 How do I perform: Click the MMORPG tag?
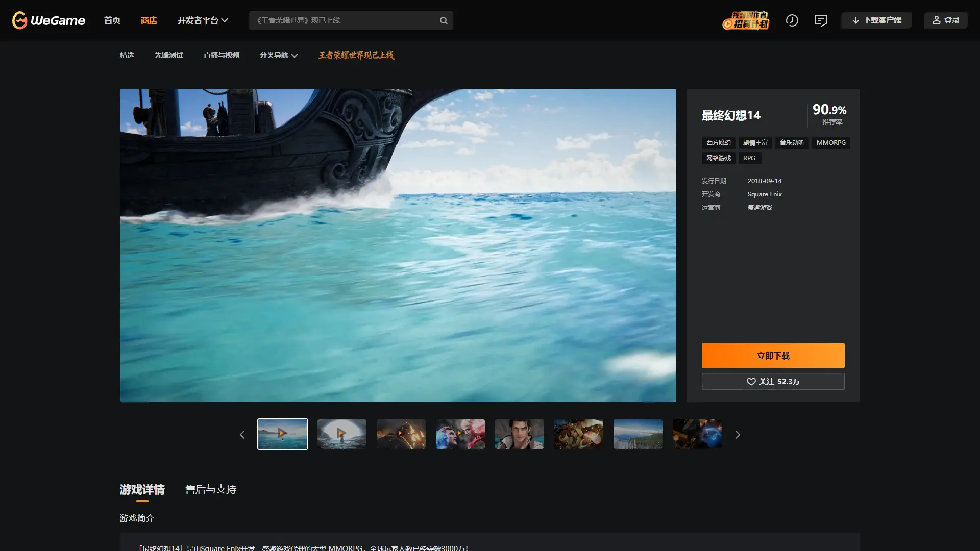830,143
